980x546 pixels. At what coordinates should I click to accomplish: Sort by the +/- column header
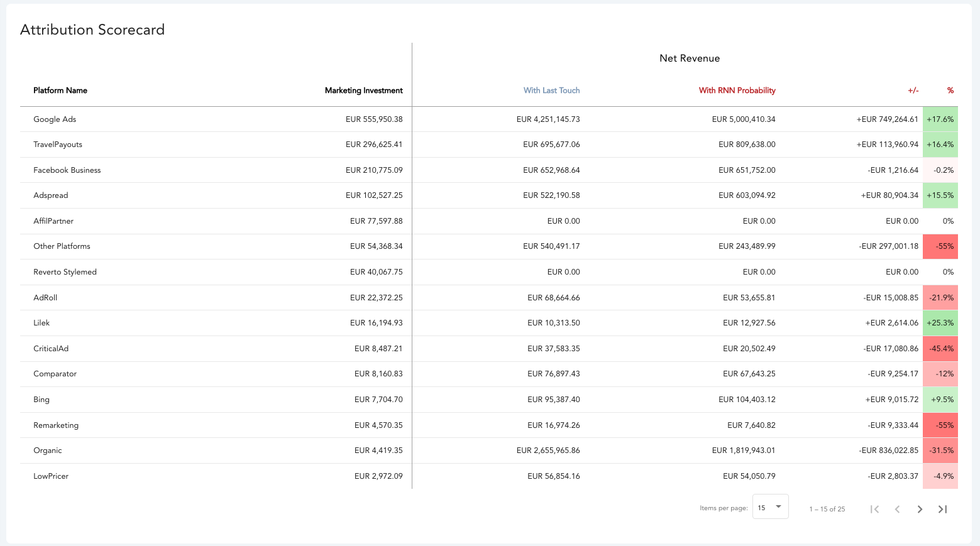click(x=913, y=90)
